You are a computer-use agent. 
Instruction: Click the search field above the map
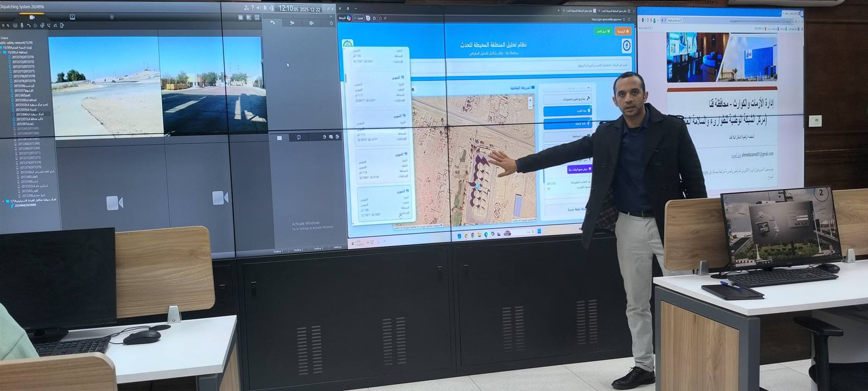tap(542, 66)
